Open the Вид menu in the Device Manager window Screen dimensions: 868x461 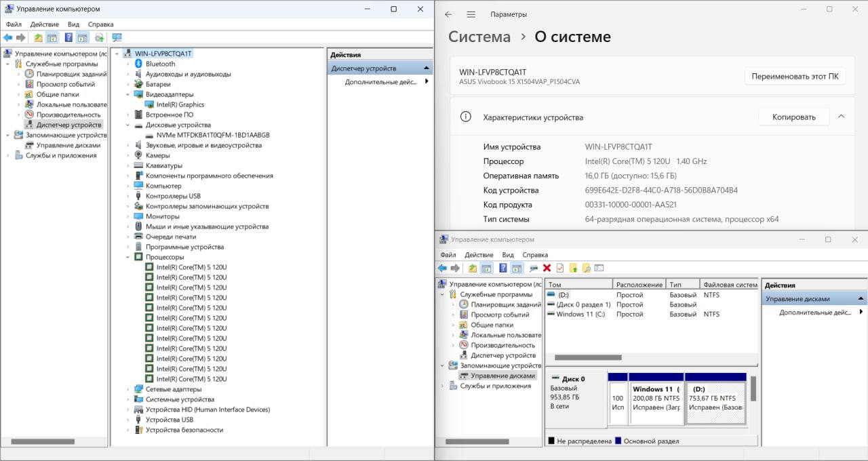coord(73,24)
